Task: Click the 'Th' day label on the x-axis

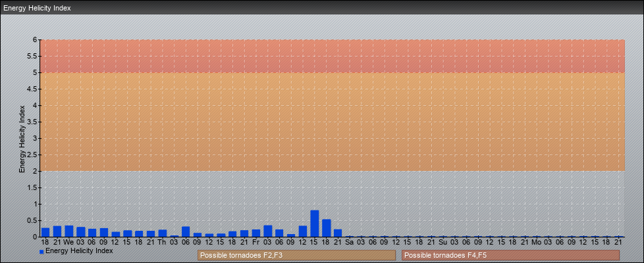Action: pyautogui.click(x=162, y=242)
